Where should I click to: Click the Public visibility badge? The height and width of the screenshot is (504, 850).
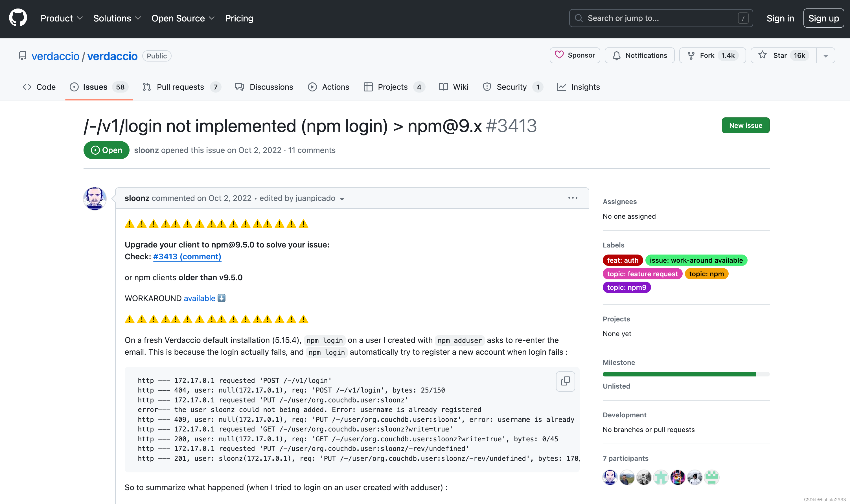(x=157, y=56)
